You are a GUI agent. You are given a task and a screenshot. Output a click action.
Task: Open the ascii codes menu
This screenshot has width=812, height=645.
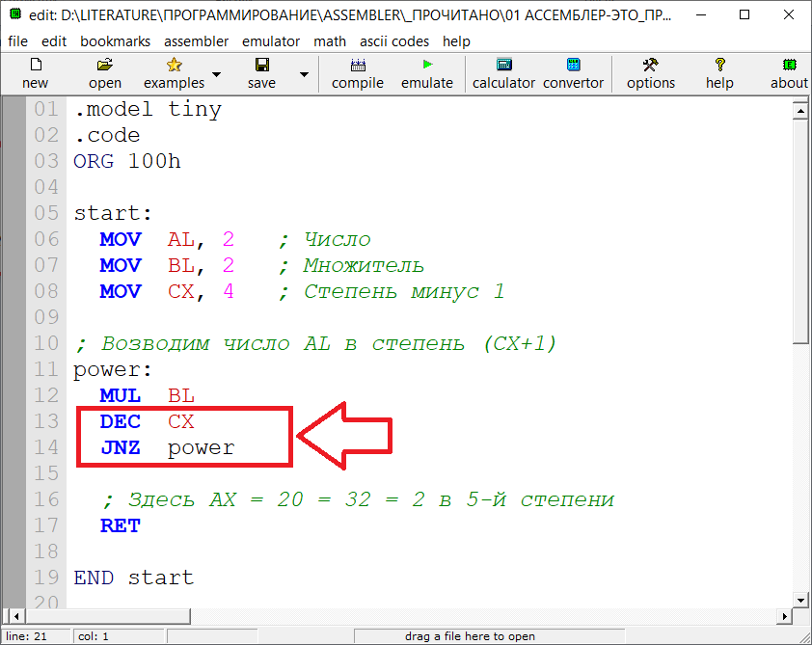[394, 41]
